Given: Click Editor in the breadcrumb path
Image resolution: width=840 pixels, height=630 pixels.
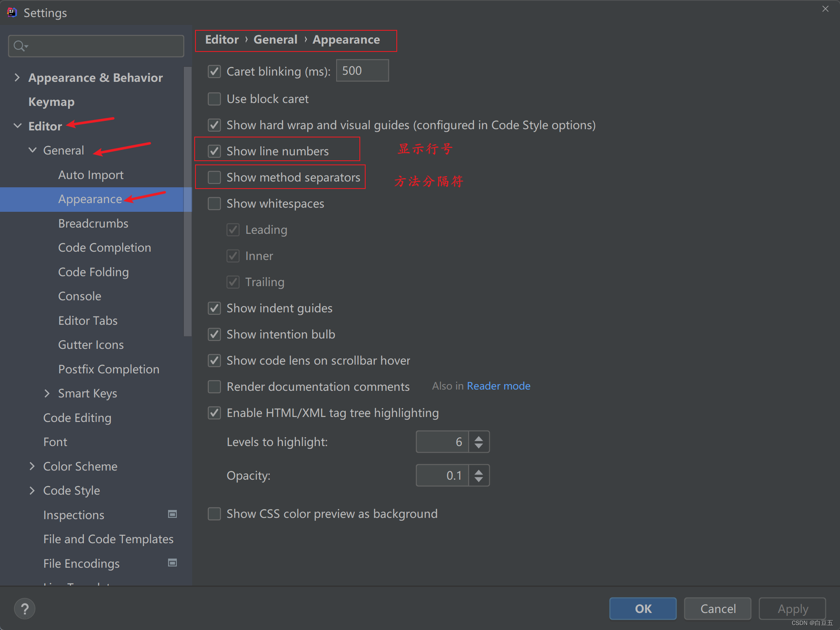Looking at the screenshot, I should click(x=222, y=39).
